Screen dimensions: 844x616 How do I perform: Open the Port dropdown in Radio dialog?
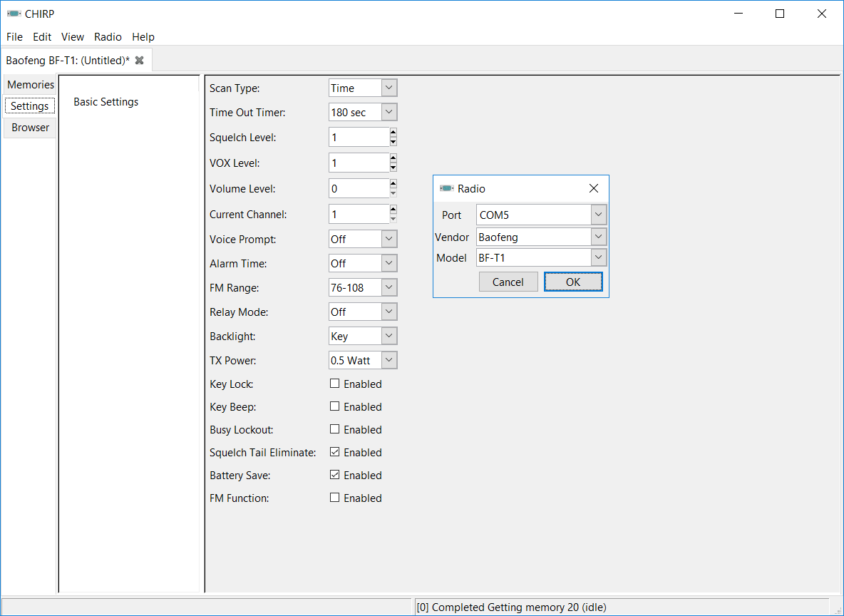pyautogui.click(x=599, y=215)
